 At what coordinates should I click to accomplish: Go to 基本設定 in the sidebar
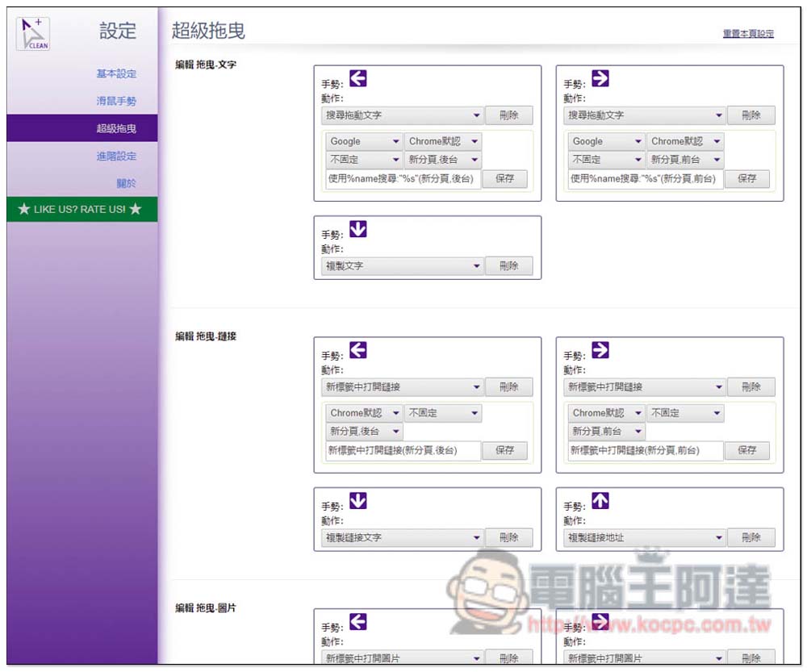pos(116,74)
